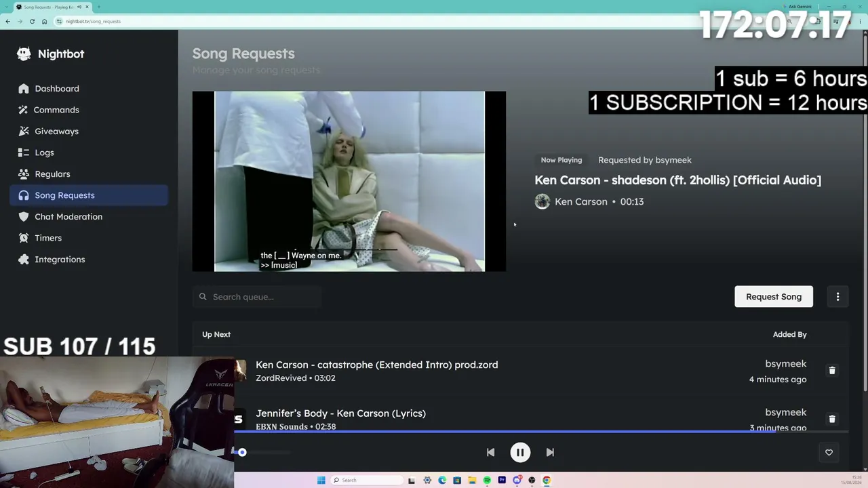868x488 pixels.
Task: Pause the currently playing song
Action: click(520, 452)
